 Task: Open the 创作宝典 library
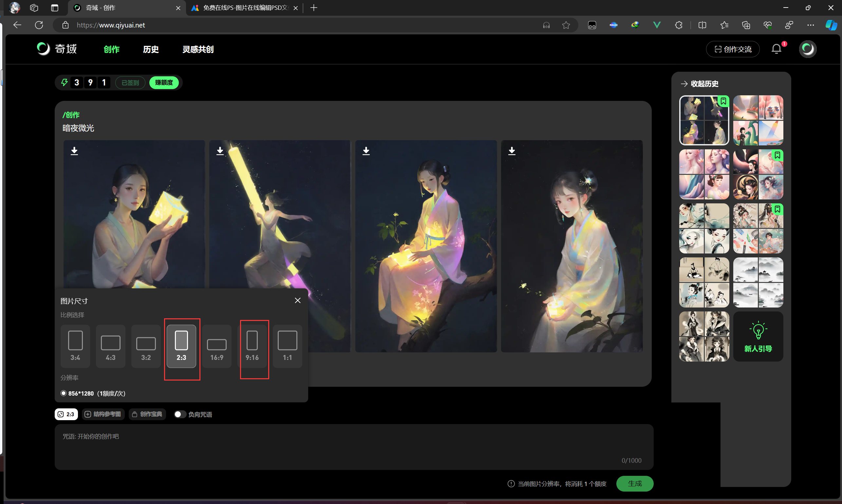[147, 414]
